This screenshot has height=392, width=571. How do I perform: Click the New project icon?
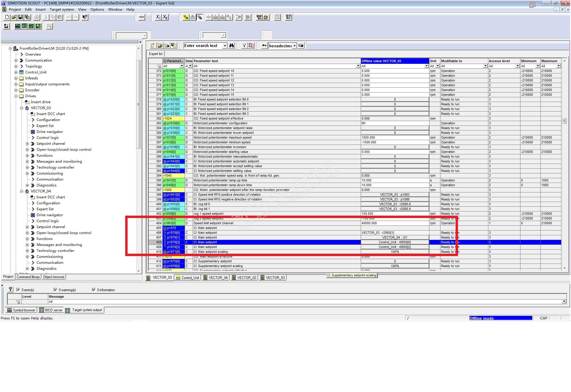7,17
